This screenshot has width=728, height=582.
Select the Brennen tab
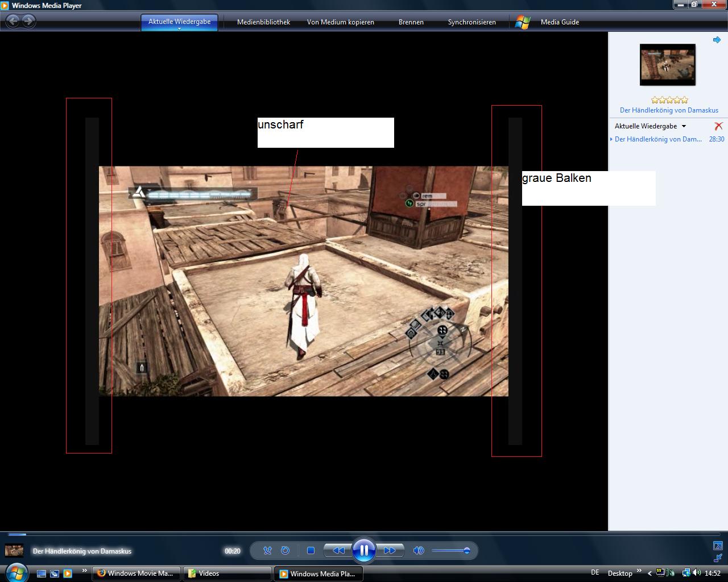click(x=411, y=22)
